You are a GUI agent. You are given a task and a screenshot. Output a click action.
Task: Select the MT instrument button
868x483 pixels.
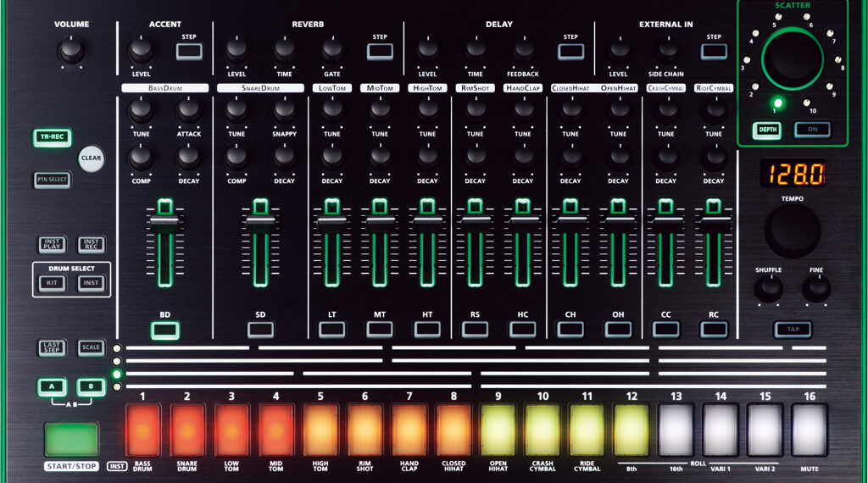[380, 330]
